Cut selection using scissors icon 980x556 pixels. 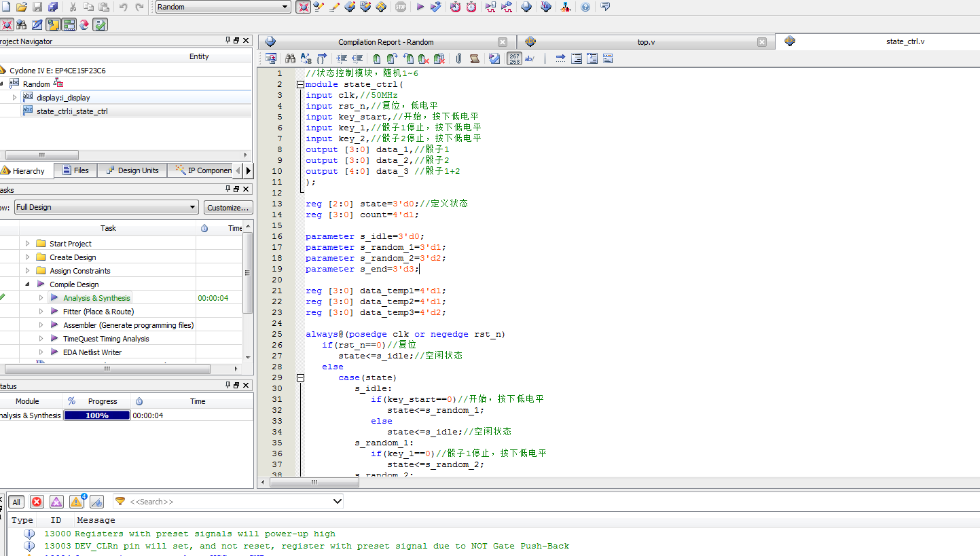click(x=73, y=7)
